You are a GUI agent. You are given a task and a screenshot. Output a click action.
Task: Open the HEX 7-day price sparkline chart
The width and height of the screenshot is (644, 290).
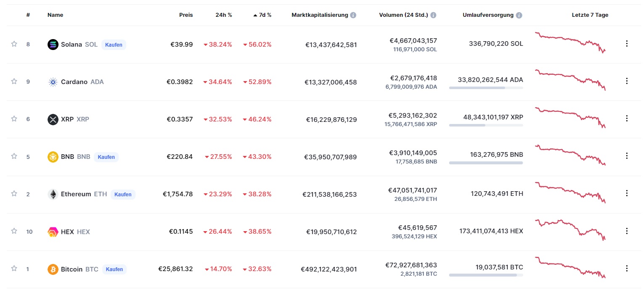570,230
